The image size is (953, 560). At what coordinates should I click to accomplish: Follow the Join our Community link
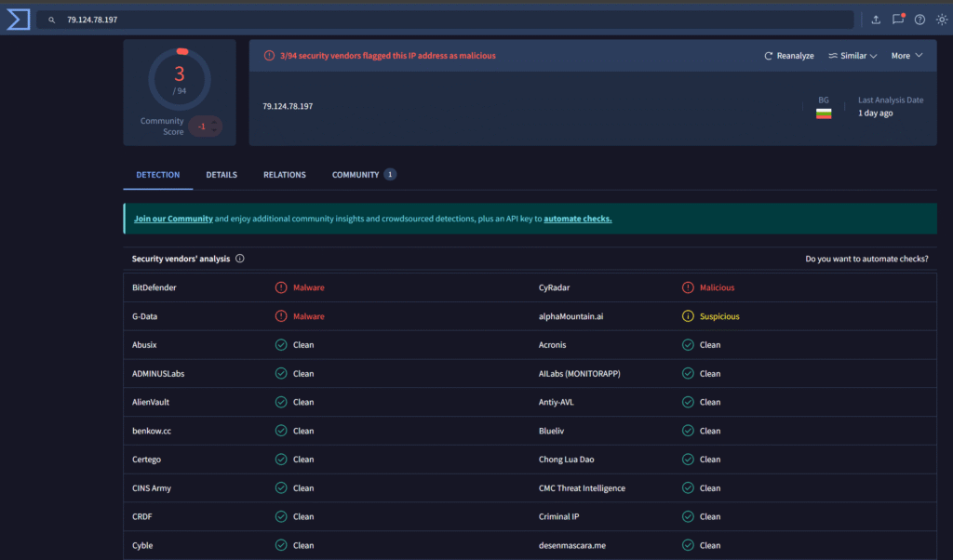173,219
